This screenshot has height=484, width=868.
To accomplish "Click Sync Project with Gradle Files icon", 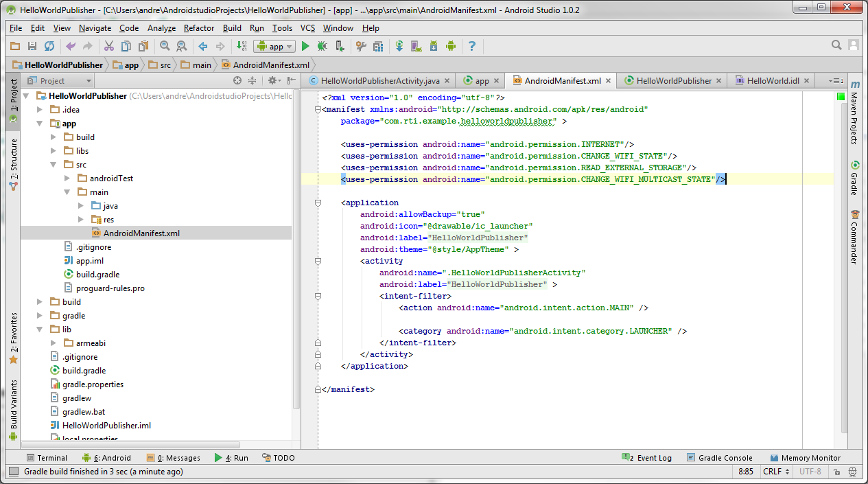I will click(x=399, y=46).
